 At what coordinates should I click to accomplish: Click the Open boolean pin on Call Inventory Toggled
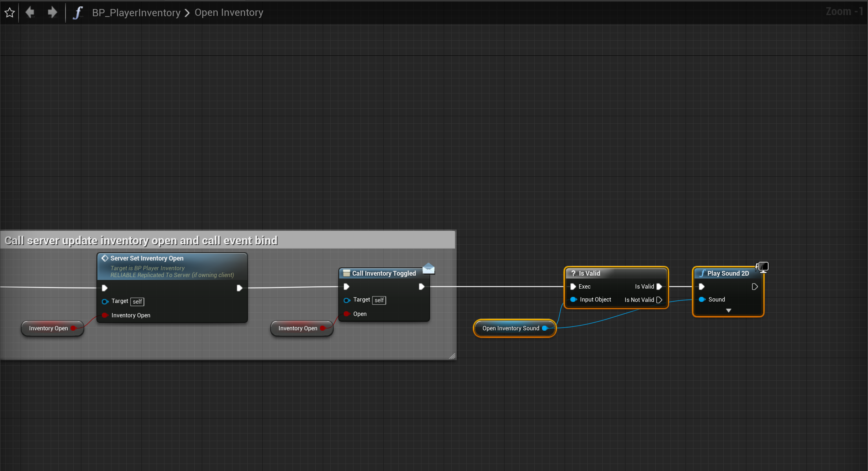(346, 314)
